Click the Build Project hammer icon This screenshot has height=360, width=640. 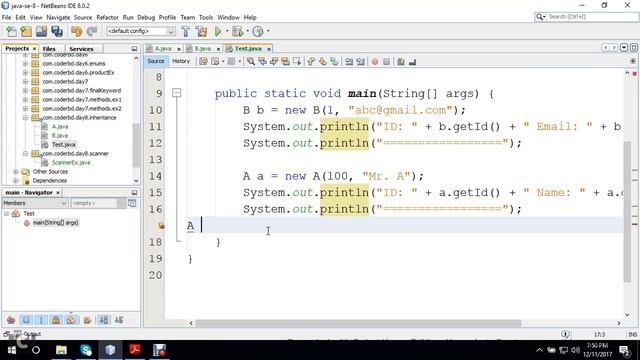[186, 31]
